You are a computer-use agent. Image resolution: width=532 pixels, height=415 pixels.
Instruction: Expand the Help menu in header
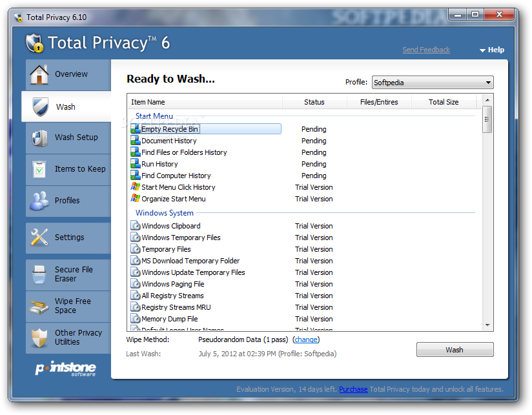click(492, 50)
